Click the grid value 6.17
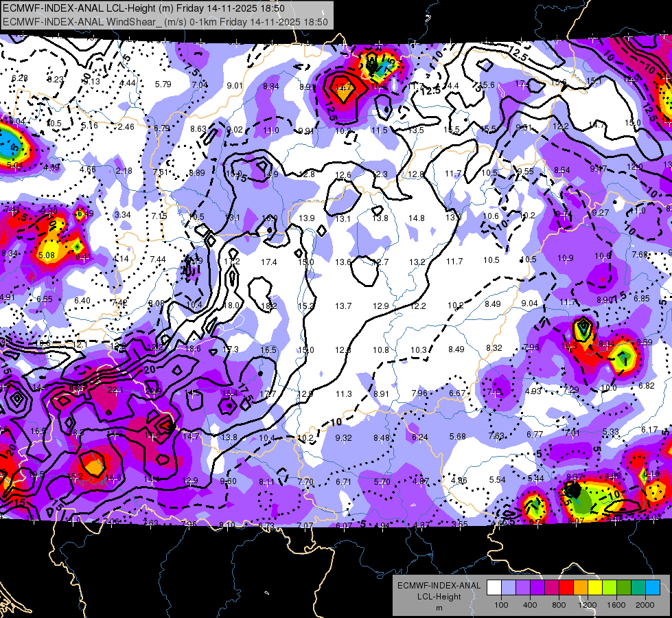The width and height of the screenshot is (672, 618). click(x=649, y=429)
